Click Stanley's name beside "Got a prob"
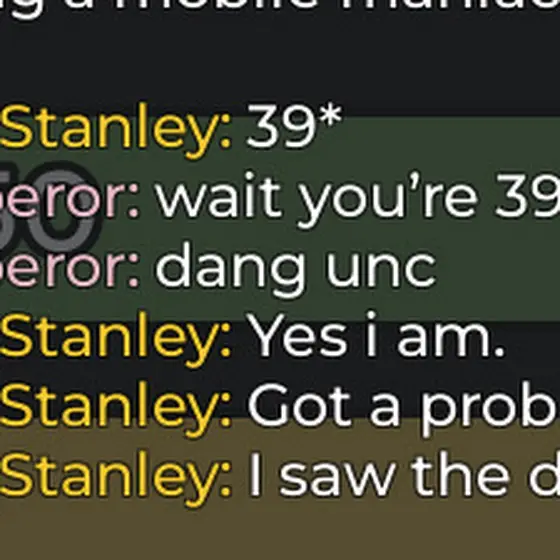The height and width of the screenshot is (560, 560). 115,408
